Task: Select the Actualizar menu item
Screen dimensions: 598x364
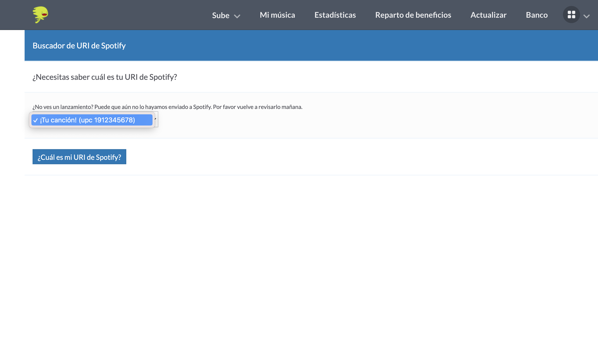Action: point(488,15)
